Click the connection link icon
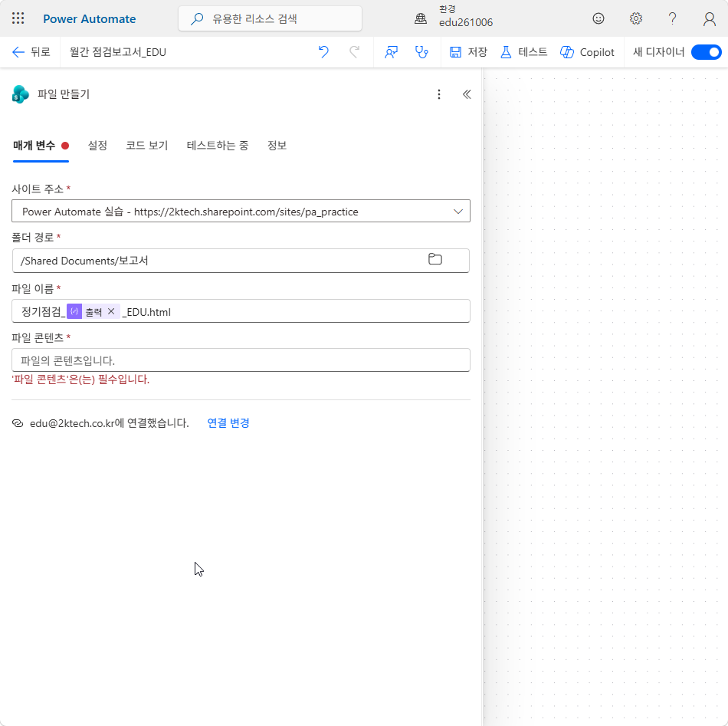Image resolution: width=728 pixels, height=726 pixels. (x=18, y=423)
